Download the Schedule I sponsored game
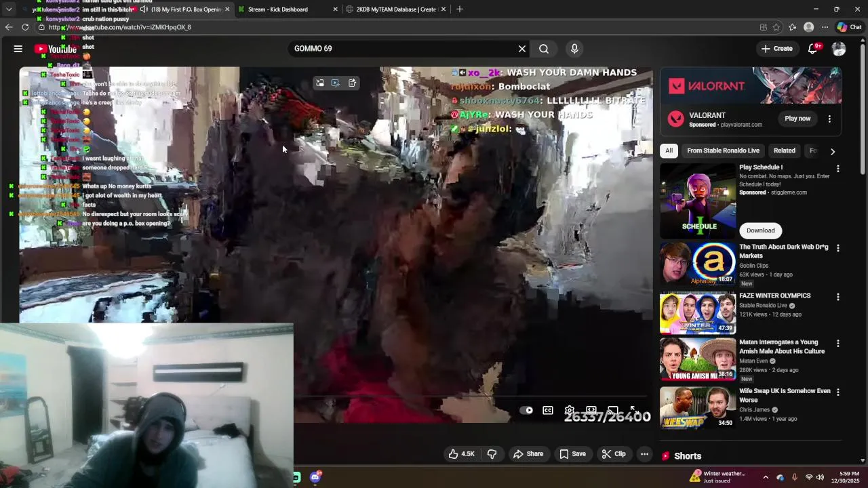 point(760,230)
